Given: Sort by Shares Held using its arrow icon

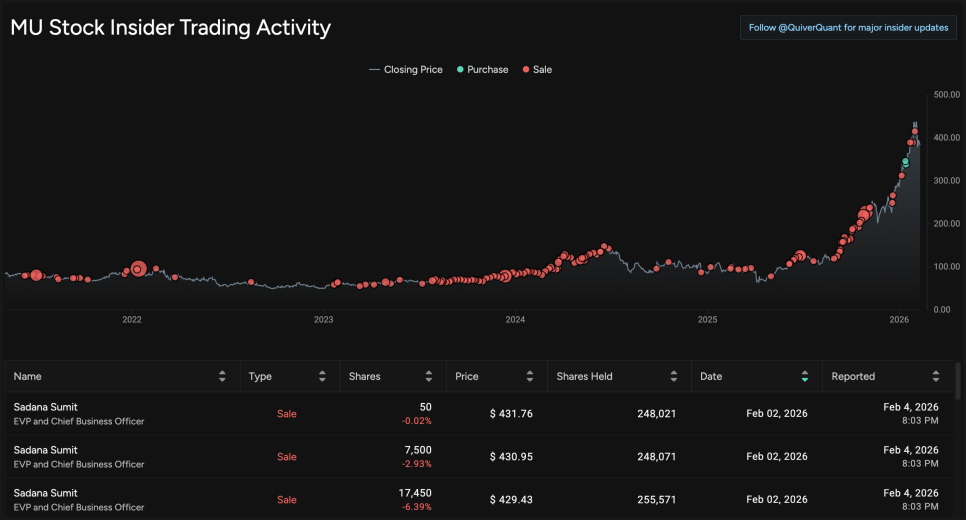Looking at the screenshot, I should pos(673,377).
